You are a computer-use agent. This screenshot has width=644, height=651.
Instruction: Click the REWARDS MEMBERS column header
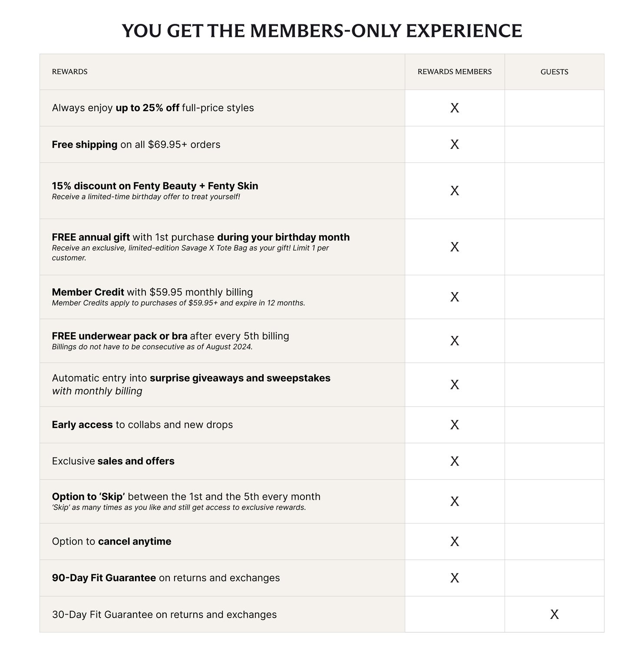[454, 72]
